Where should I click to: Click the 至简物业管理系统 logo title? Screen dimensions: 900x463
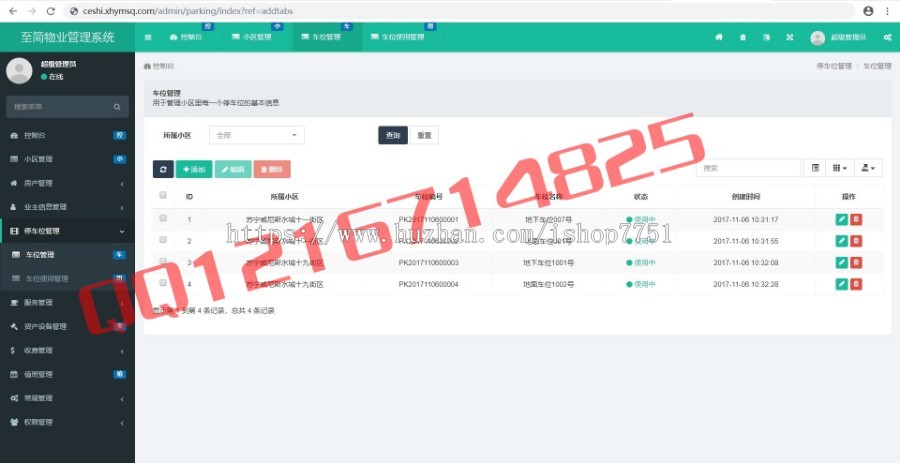tap(68, 37)
